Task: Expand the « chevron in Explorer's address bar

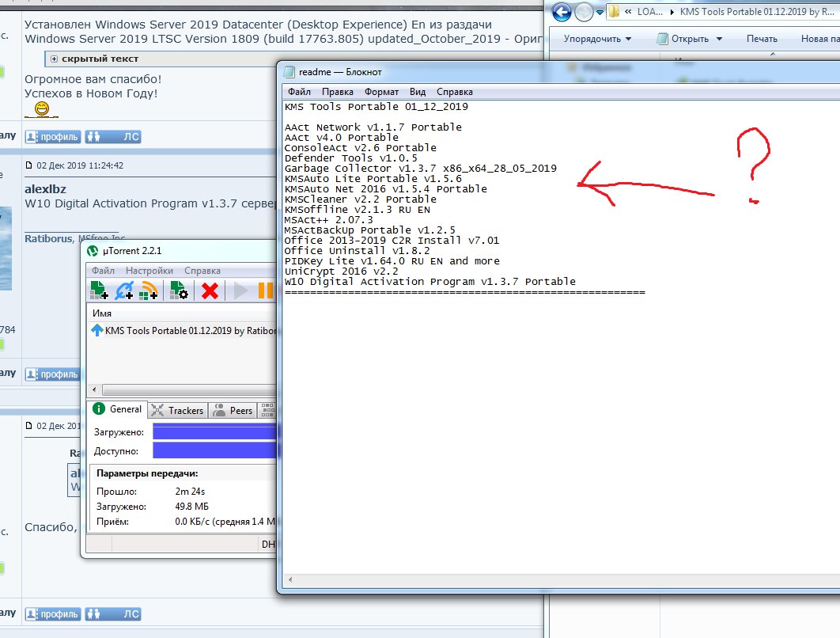Action: (x=628, y=12)
